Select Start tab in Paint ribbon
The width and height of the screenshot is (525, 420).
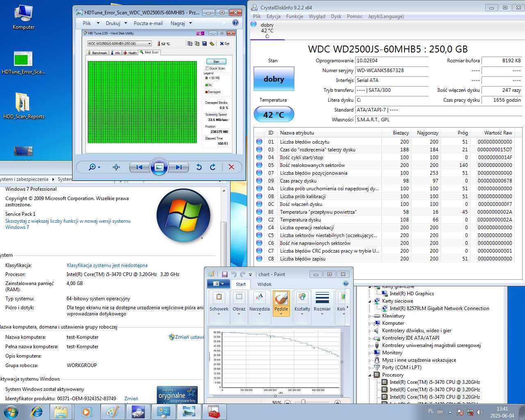coord(241,284)
